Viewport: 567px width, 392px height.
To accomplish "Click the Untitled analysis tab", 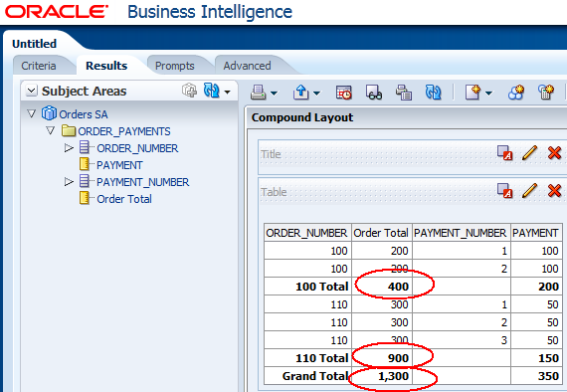I will [35, 44].
